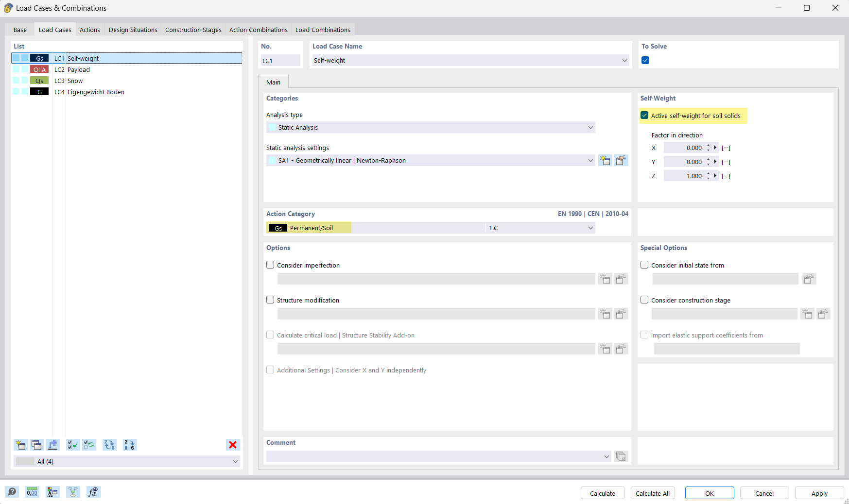Switch to the Actions tab
The height and width of the screenshot is (504, 849).
(x=90, y=30)
